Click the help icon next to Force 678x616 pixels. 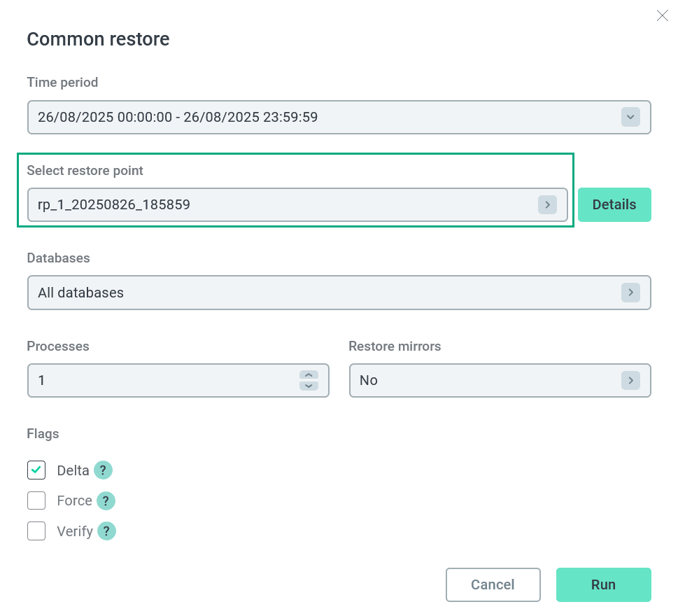click(x=106, y=501)
